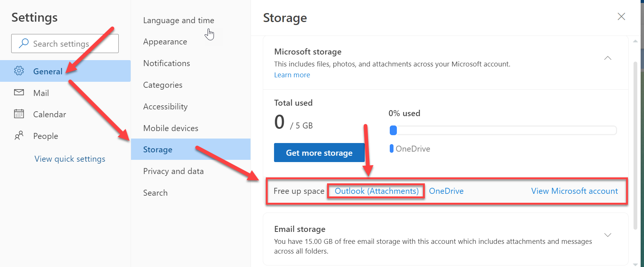Image resolution: width=644 pixels, height=267 pixels.
Task: Click the People contacts icon
Action: (19, 136)
